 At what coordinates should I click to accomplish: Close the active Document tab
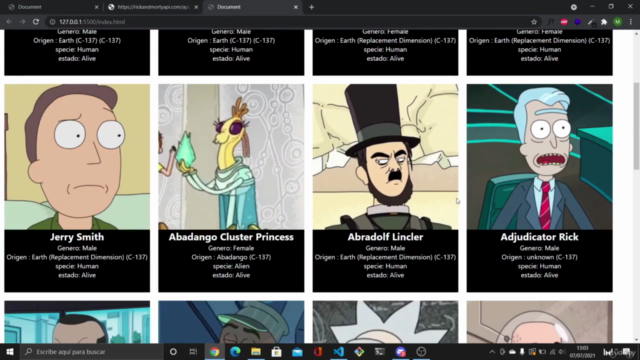coord(296,7)
